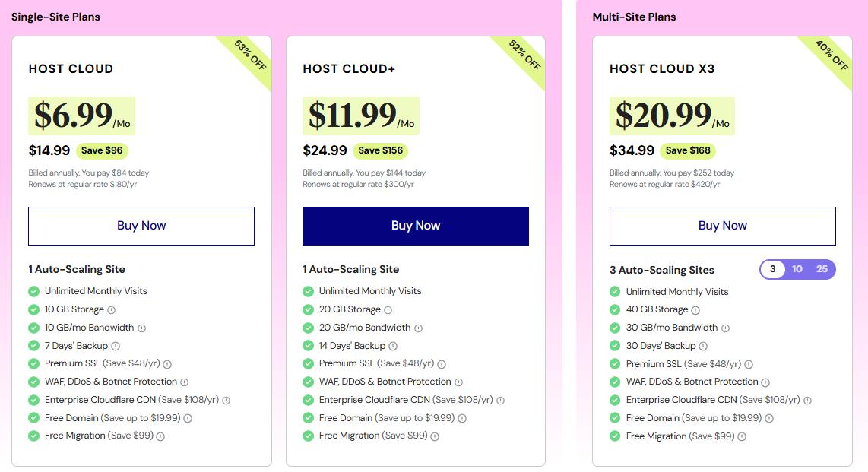
Task: Switch multi-site plan to 25 sites
Action: point(822,269)
